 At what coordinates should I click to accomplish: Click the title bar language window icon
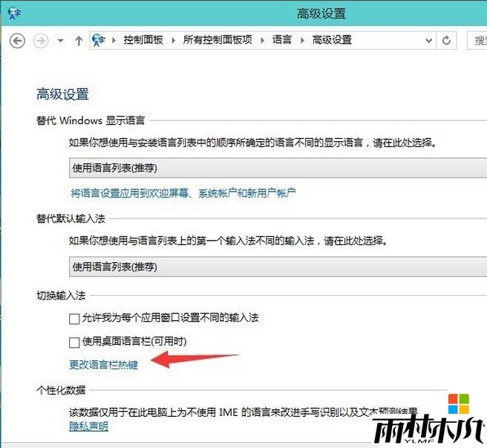pyautogui.click(x=14, y=13)
